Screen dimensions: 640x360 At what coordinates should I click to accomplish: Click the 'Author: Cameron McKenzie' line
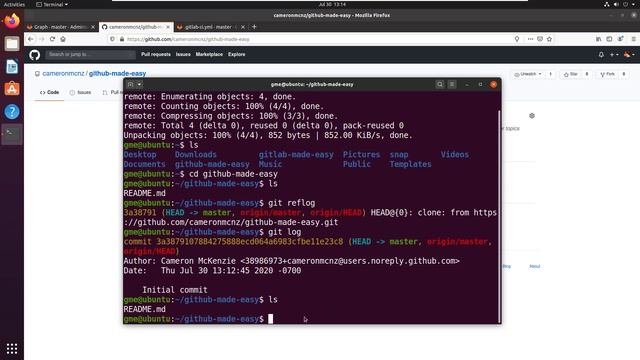point(291,261)
